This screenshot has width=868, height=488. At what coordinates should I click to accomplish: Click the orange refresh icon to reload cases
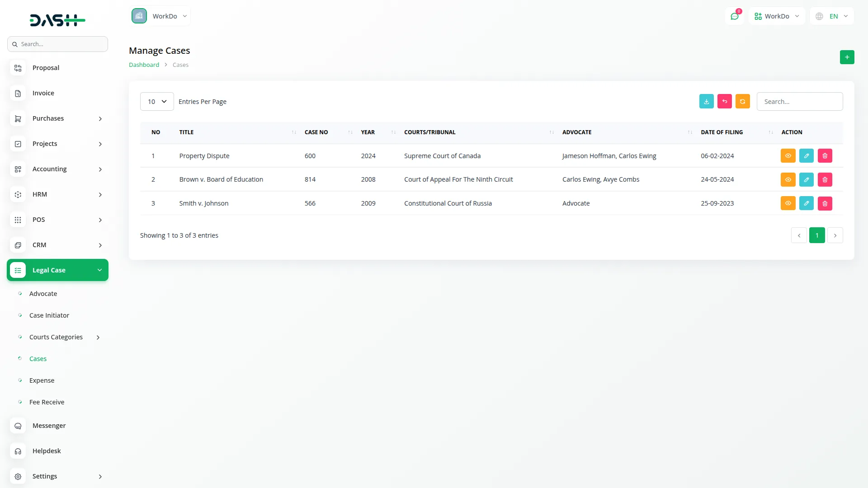point(742,101)
